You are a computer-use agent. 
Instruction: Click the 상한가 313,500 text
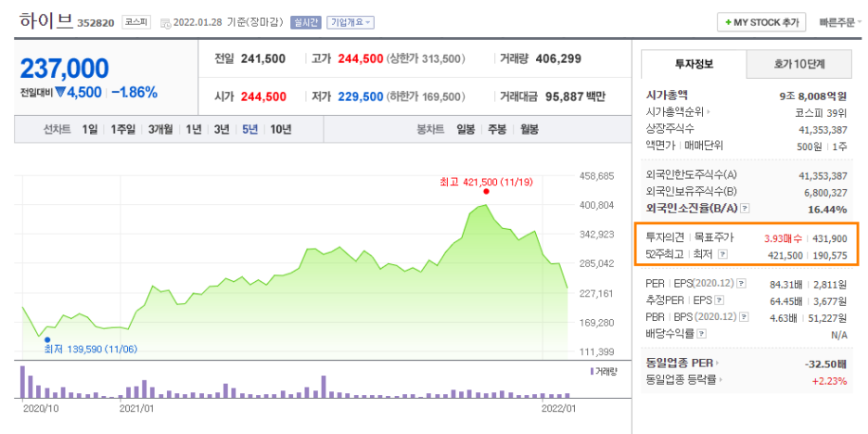point(426,58)
